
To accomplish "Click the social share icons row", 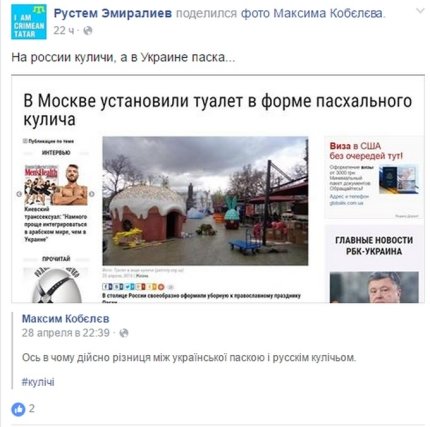I will pos(133,287).
